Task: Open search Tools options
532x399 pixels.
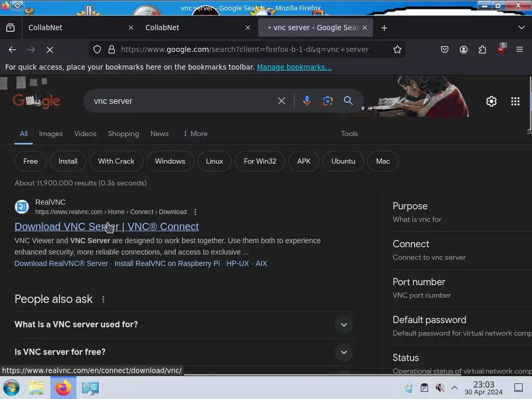Action: click(350, 134)
